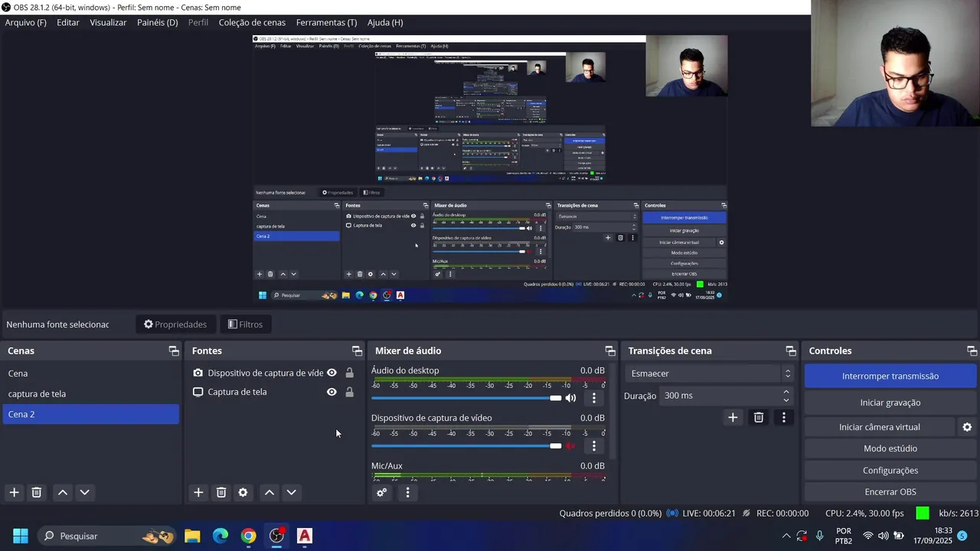Open Visualizar menu
This screenshot has height=551, width=980.
pyautogui.click(x=108, y=22)
